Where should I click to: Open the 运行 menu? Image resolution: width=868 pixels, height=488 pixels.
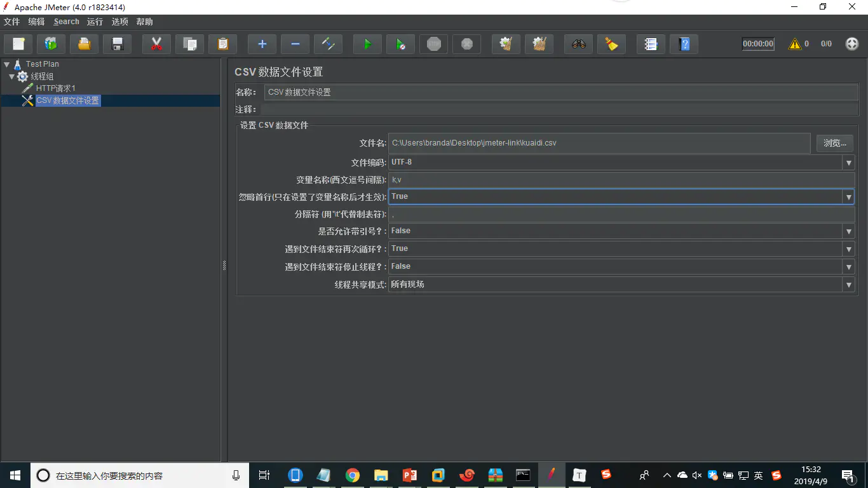click(x=95, y=22)
